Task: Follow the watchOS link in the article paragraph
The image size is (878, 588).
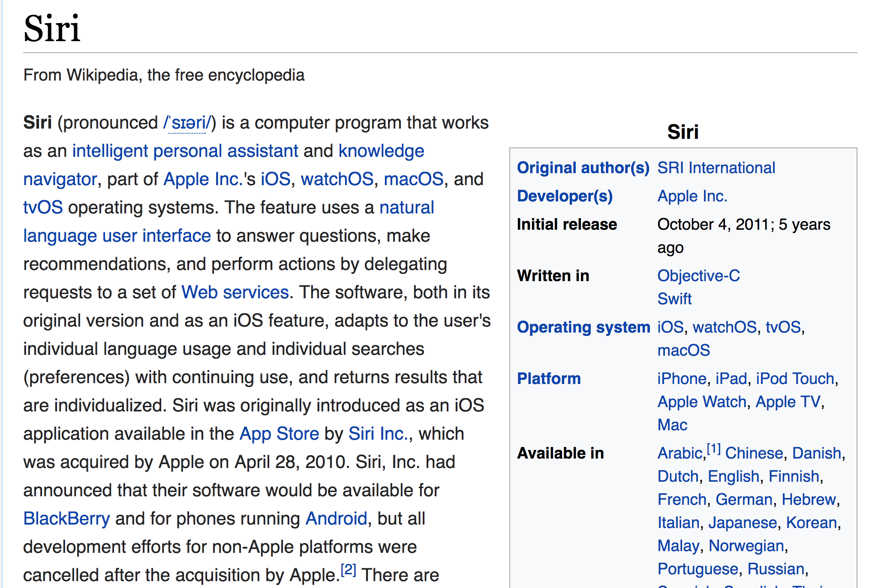Action: click(x=337, y=180)
